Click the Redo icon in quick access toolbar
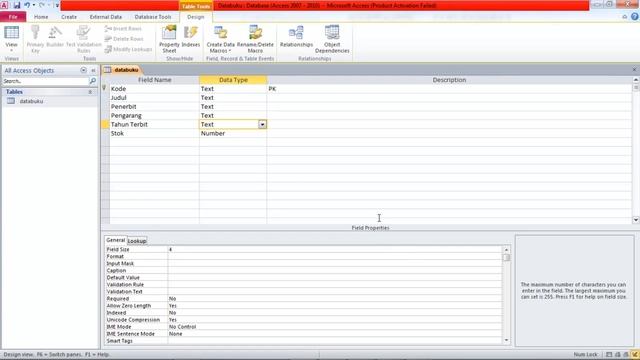Screen dimensions: 640x360 (x=42, y=5)
